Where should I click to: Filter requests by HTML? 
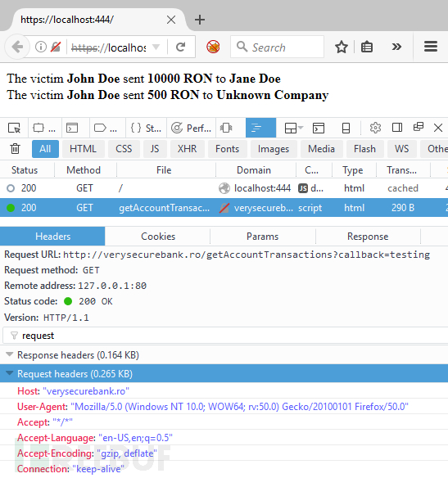(83, 149)
